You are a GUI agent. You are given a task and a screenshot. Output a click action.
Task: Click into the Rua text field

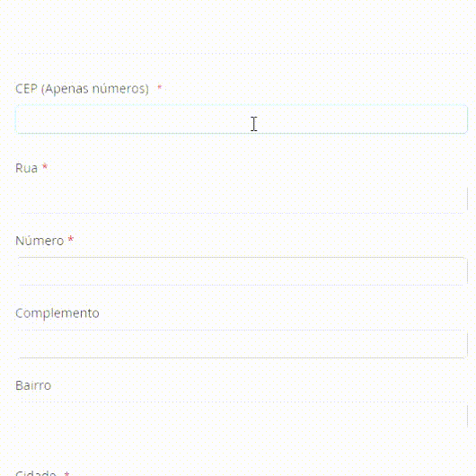242,198
